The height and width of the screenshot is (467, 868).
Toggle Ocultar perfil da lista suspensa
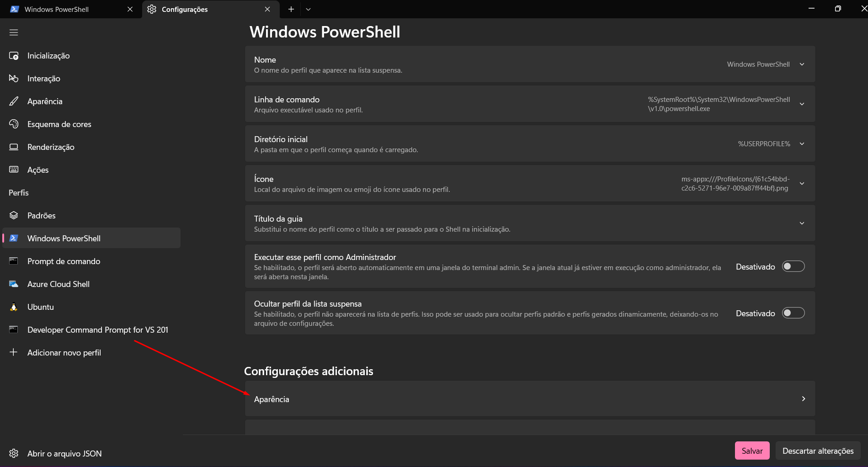pos(793,313)
